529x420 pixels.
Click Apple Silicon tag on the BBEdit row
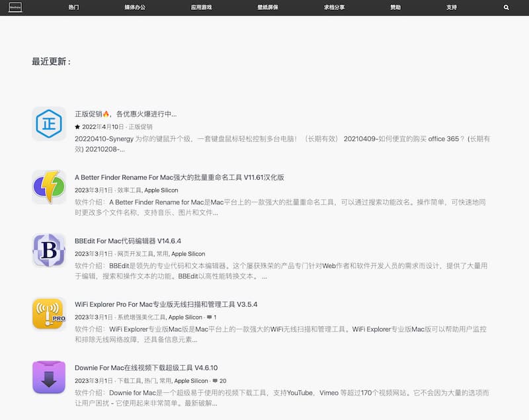(x=188, y=254)
